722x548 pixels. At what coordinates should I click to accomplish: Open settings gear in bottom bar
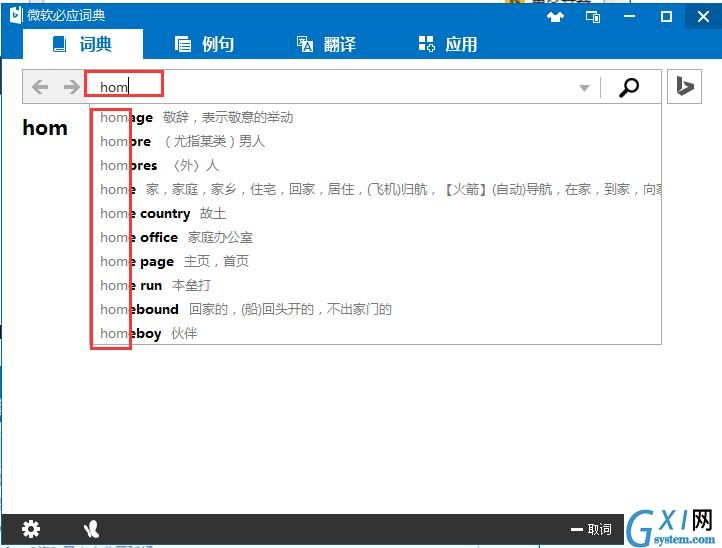pos(31,529)
